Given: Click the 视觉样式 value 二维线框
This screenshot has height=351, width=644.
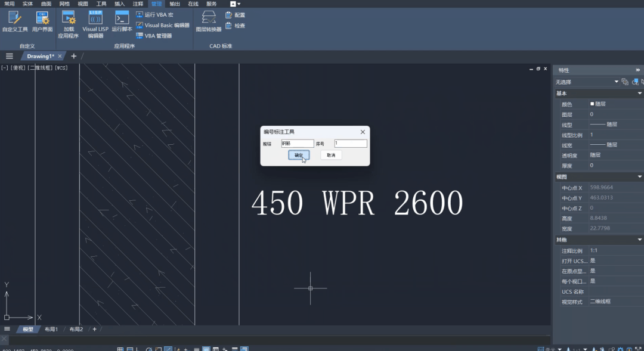Looking at the screenshot, I should point(600,302).
